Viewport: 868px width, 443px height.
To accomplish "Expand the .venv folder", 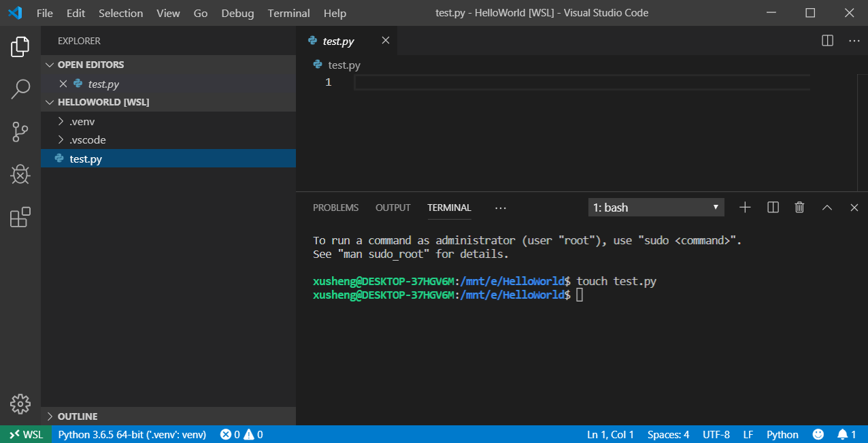I will (82, 122).
